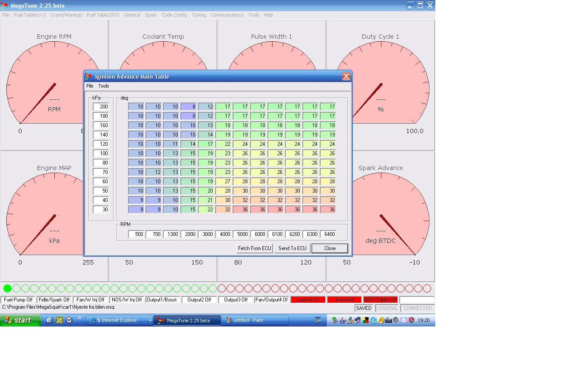Click the Spark Advance gauge
The image size is (588, 392).
tap(381, 216)
